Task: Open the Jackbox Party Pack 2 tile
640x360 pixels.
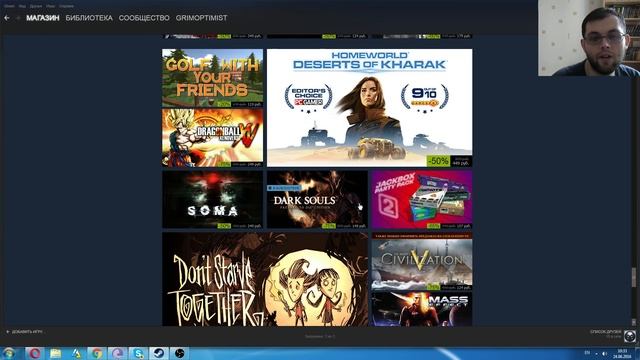Action: (422, 200)
